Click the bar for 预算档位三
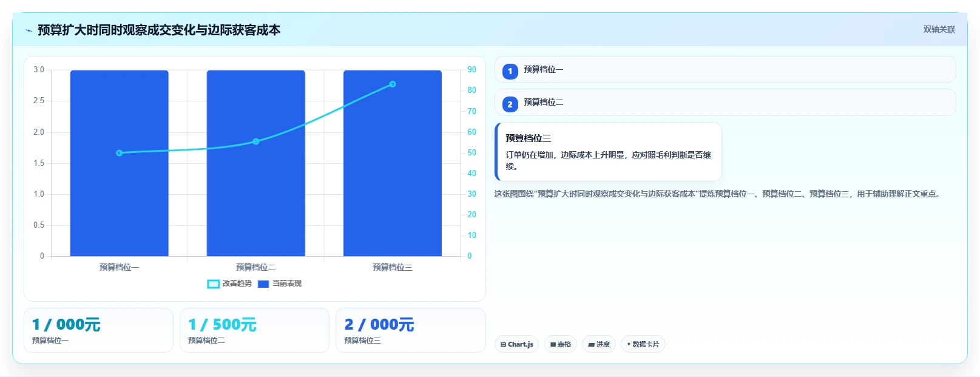Viewport: 980px width, 377px height. click(393, 163)
